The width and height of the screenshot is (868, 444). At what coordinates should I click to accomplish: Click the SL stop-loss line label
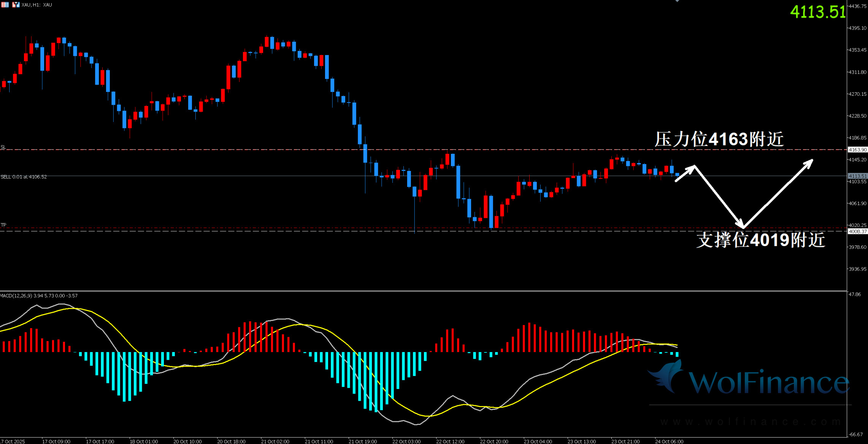pos(3,147)
